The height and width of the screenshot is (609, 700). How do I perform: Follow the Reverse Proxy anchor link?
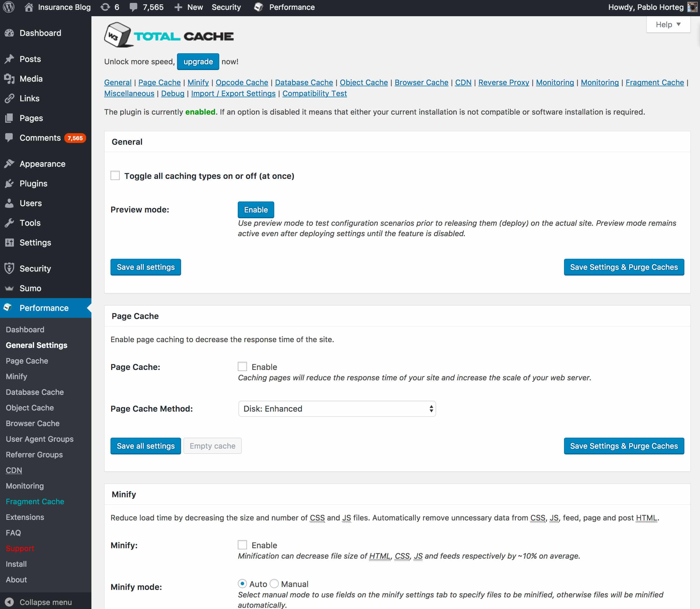click(504, 82)
